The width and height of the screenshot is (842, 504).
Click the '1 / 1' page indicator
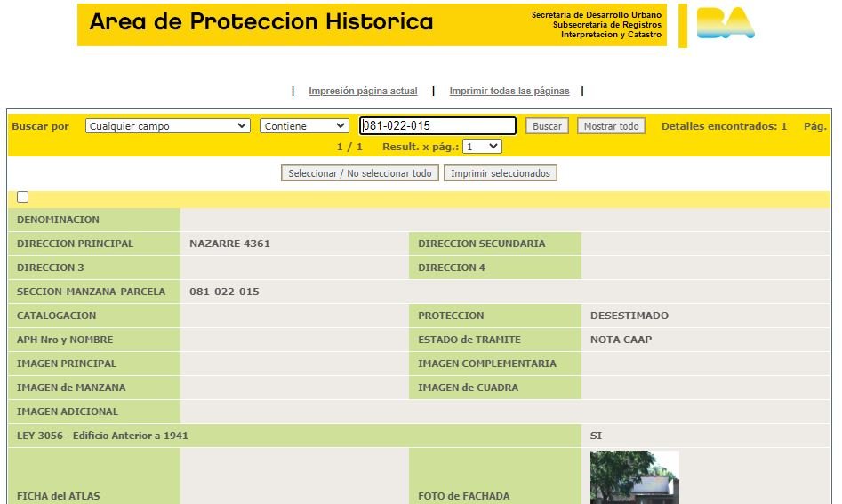(x=349, y=147)
